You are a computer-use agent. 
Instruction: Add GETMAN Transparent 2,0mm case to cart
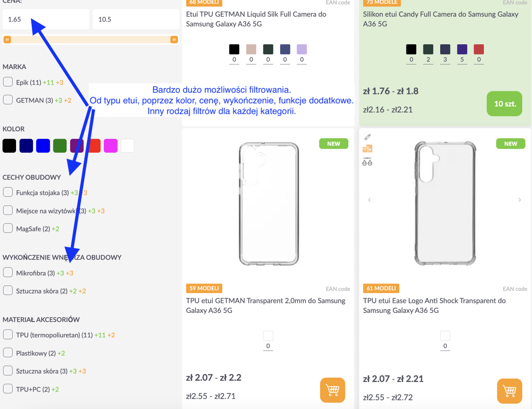tap(332, 390)
